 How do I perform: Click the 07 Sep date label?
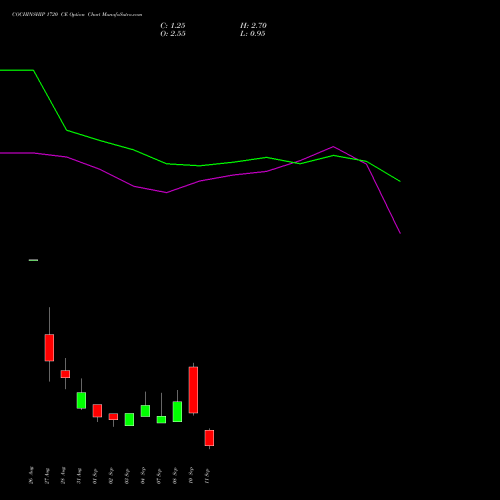pos(159,476)
